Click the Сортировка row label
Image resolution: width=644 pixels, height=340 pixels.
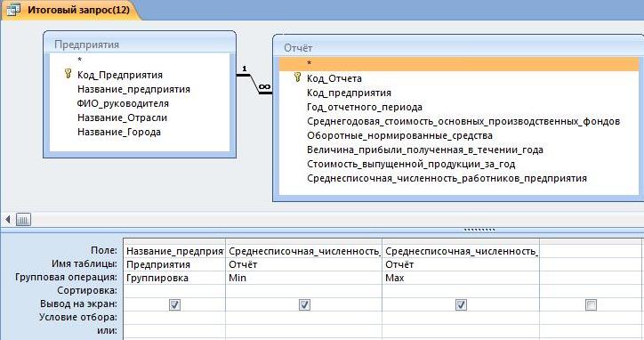click(x=87, y=291)
